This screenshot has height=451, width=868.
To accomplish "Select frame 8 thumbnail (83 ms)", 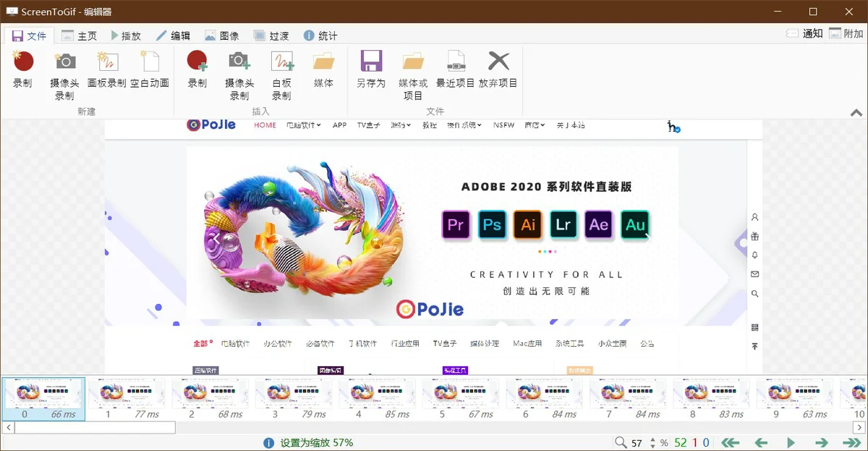I will (x=712, y=399).
